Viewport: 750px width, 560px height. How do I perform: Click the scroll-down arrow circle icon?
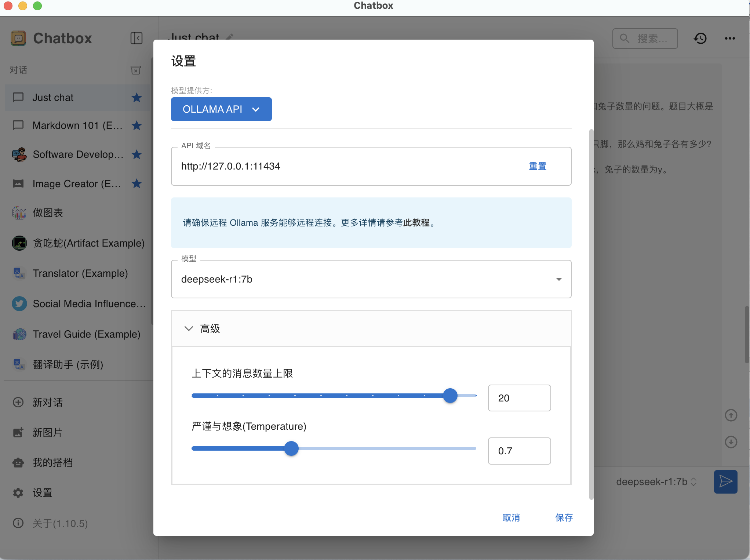pyautogui.click(x=731, y=441)
